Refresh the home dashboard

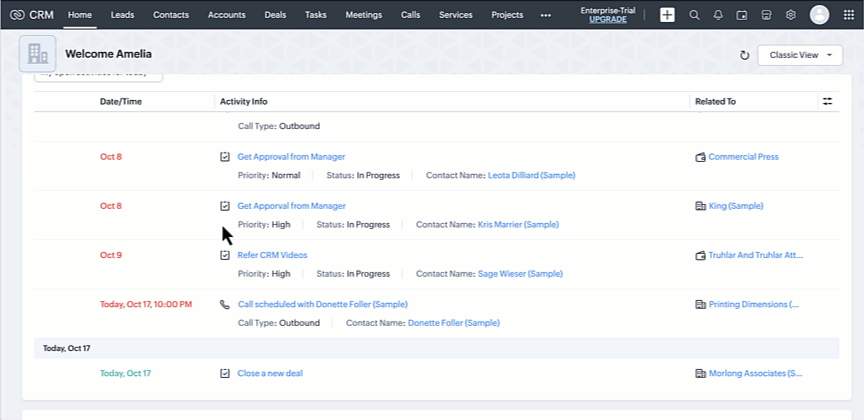(x=744, y=55)
